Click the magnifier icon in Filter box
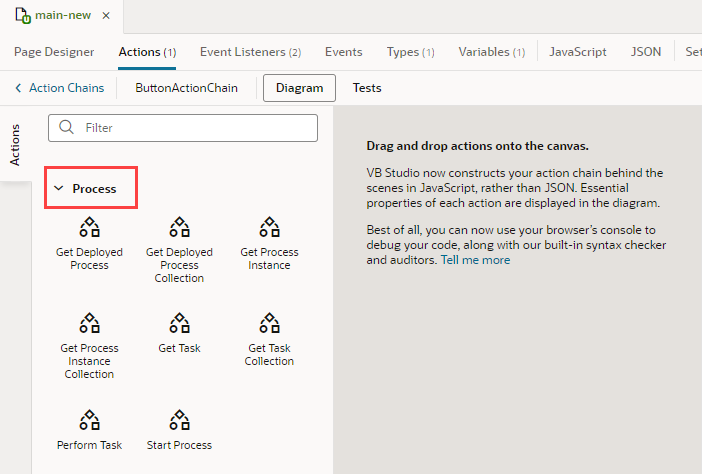The image size is (702, 474). tap(66, 127)
